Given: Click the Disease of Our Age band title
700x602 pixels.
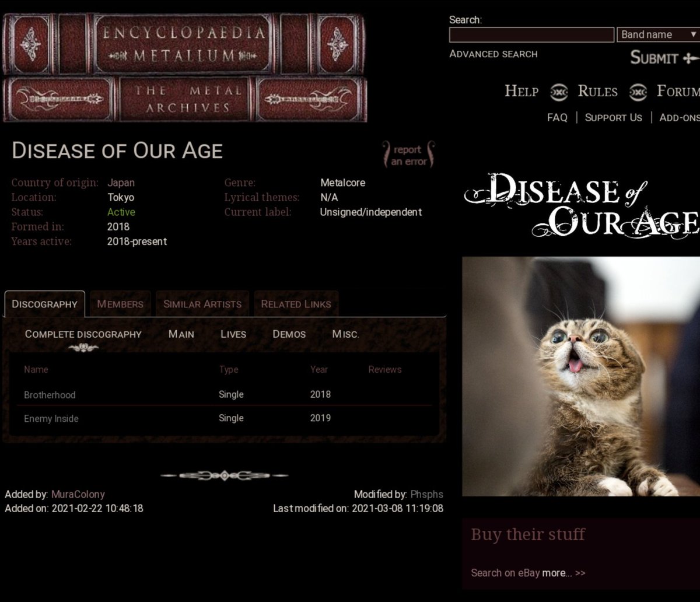Looking at the screenshot, I should coord(117,150).
